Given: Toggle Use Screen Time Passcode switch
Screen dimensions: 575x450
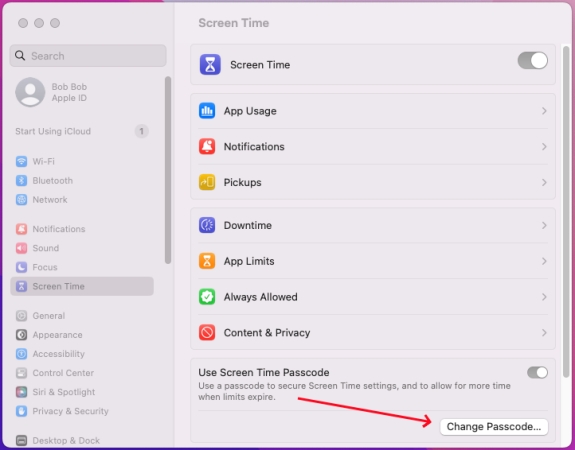Looking at the screenshot, I should click(537, 373).
